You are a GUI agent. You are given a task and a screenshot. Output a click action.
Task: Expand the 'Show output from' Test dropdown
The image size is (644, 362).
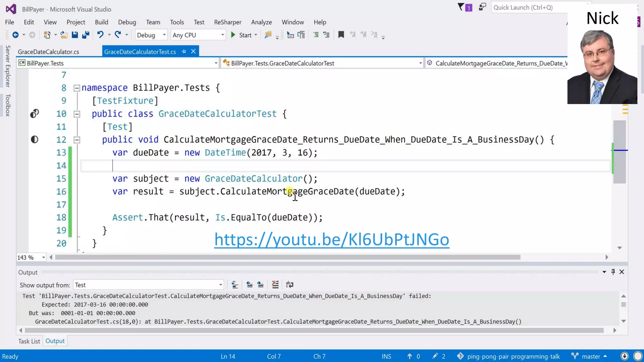tap(220, 285)
